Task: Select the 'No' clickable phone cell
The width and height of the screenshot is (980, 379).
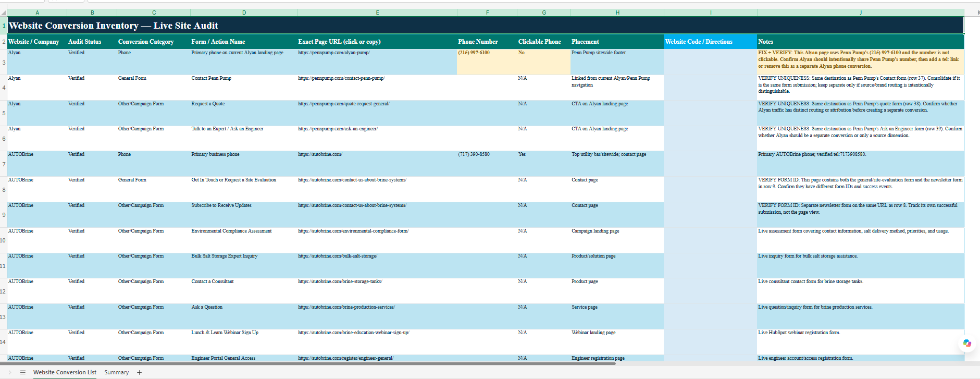Action: 544,62
